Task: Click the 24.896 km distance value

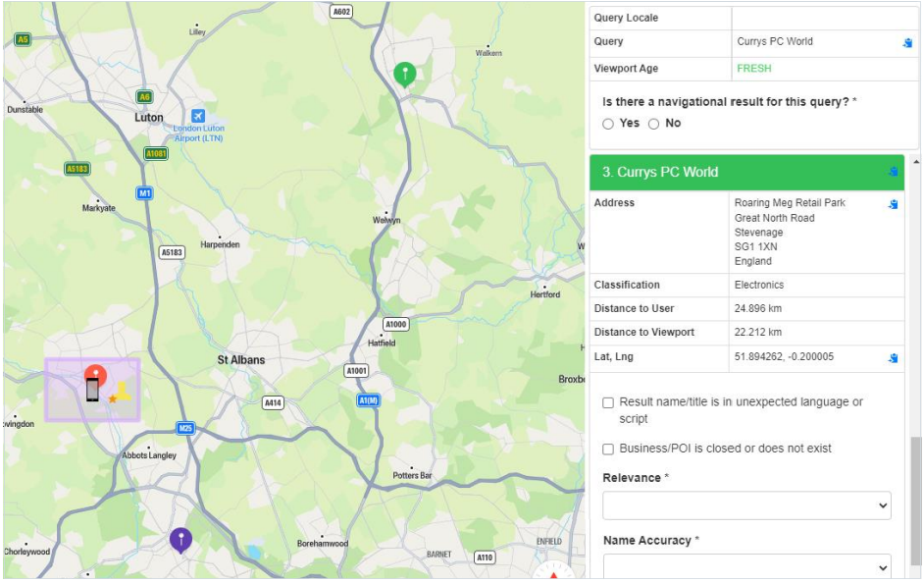Action: [758, 308]
